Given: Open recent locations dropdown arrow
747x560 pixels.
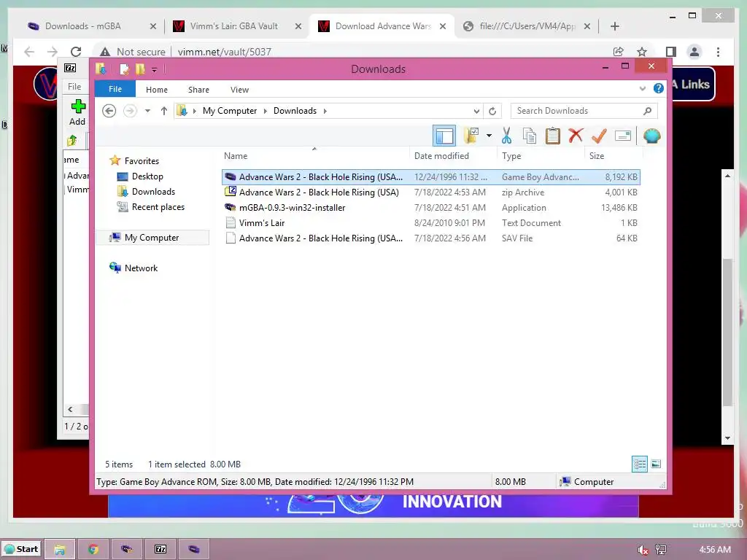Looking at the screenshot, I should pyautogui.click(x=147, y=111).
